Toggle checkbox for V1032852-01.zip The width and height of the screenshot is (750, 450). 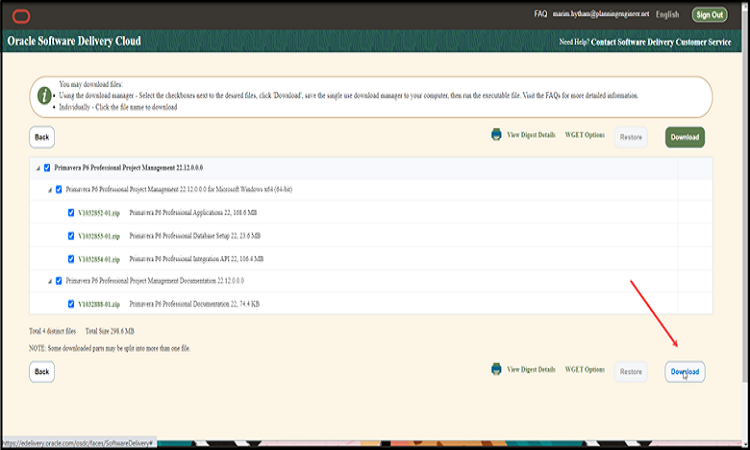click(x=71, y=213)
